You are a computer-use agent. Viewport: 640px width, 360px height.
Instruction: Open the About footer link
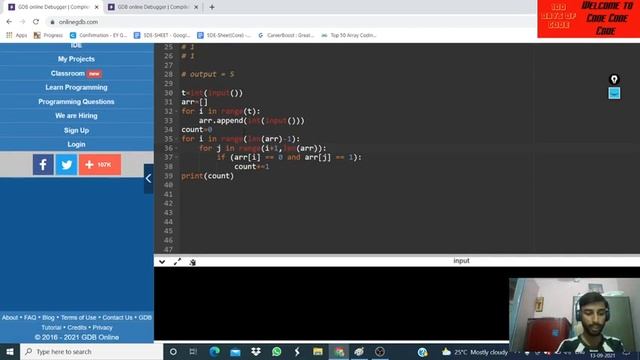tap(10, 318)
